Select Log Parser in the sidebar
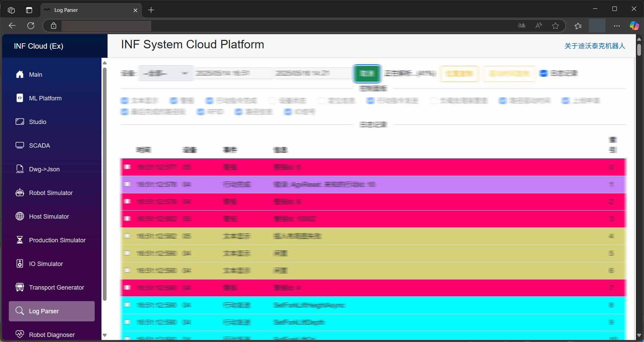Viewport: 644px width, 342px height. (x=51, y=311)
